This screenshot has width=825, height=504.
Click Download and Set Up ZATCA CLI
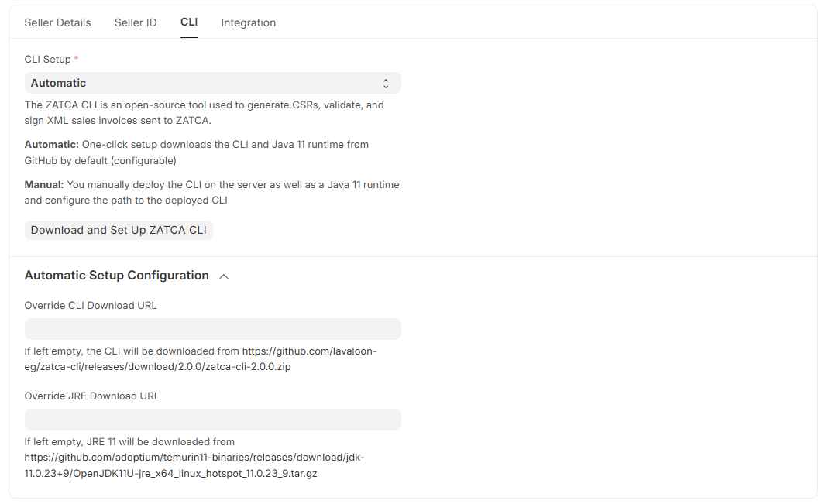click(x=119, y=230)
